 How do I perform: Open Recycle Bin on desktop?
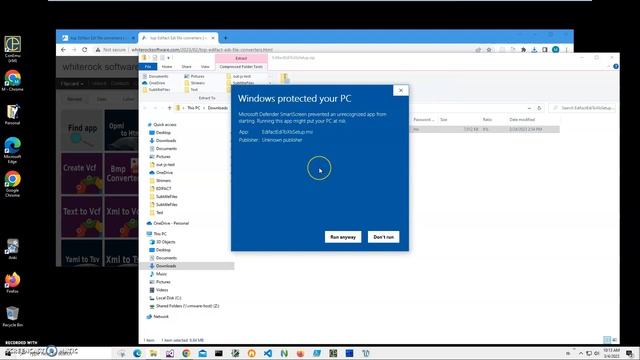[x=13, y=317]
